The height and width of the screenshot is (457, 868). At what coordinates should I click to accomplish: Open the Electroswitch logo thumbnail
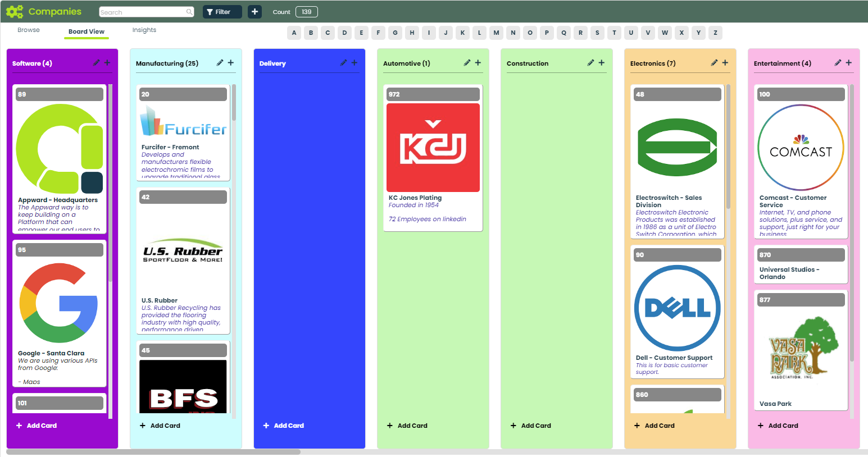coord(678,148)
